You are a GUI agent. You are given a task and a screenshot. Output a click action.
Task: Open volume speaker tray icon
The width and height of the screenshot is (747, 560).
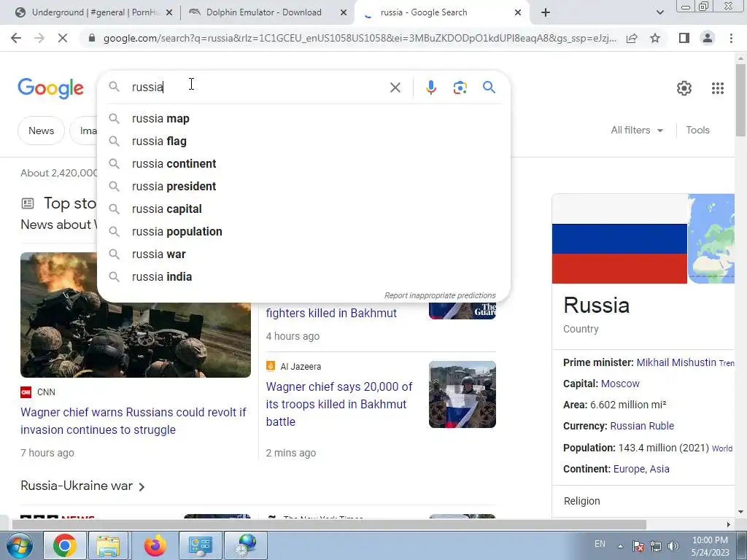tap(673, 546)
